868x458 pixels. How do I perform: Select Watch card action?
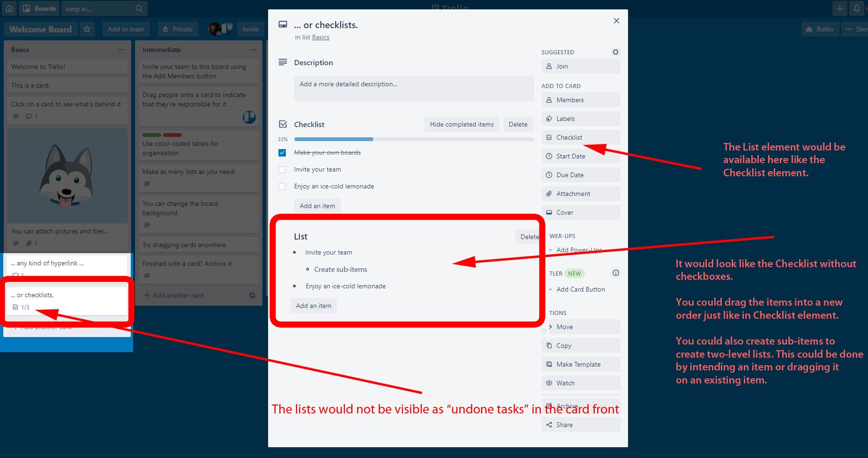(x=581, y=383)
